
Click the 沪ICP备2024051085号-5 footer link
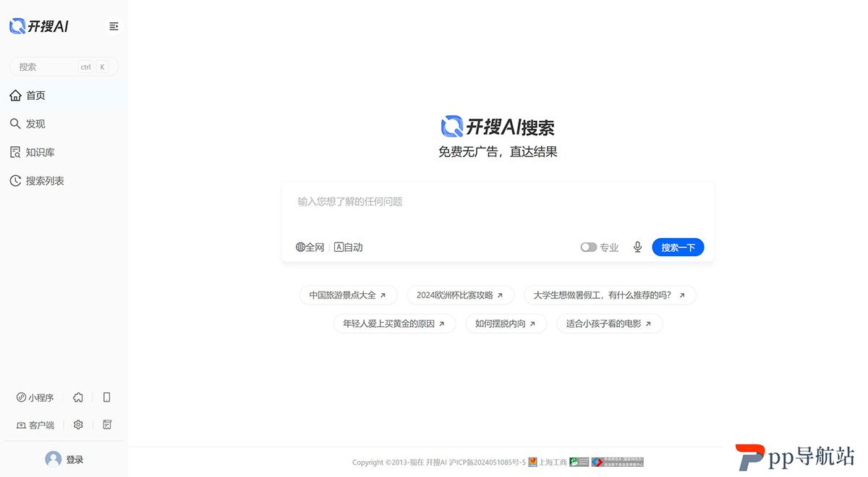tap(488, 463)
